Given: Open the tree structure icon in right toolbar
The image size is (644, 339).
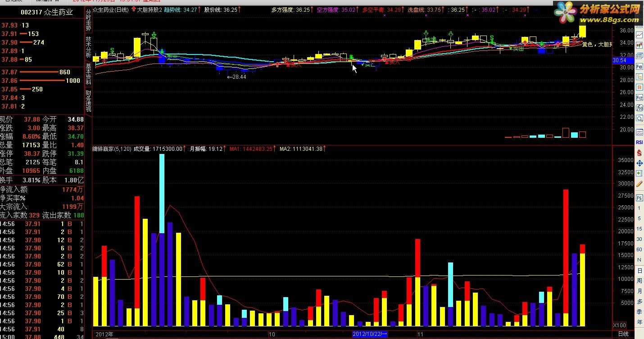Looking at the screenshot, I should [x=639, y=77].
